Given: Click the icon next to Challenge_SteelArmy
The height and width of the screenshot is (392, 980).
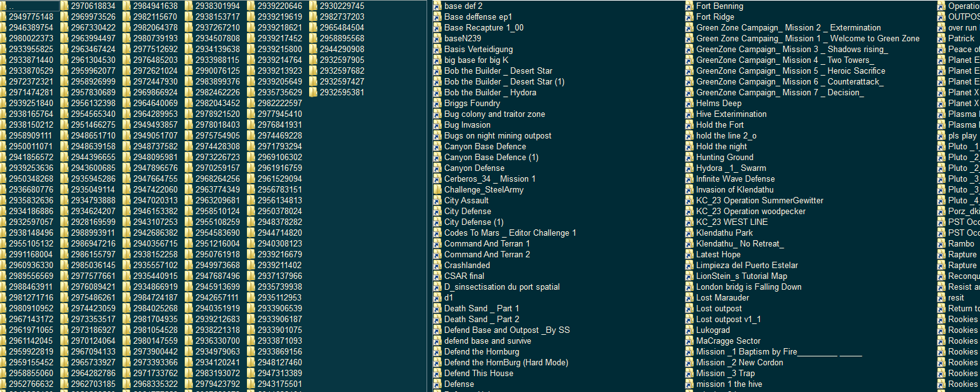Looking at the screenshot, I should (x=438, y=189).
